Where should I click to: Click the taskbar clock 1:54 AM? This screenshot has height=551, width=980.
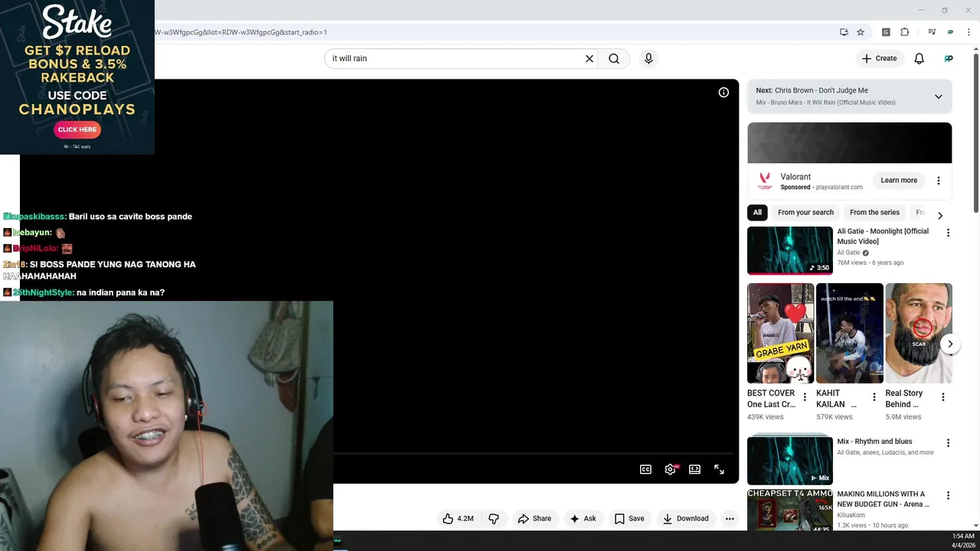pos(963,536)
